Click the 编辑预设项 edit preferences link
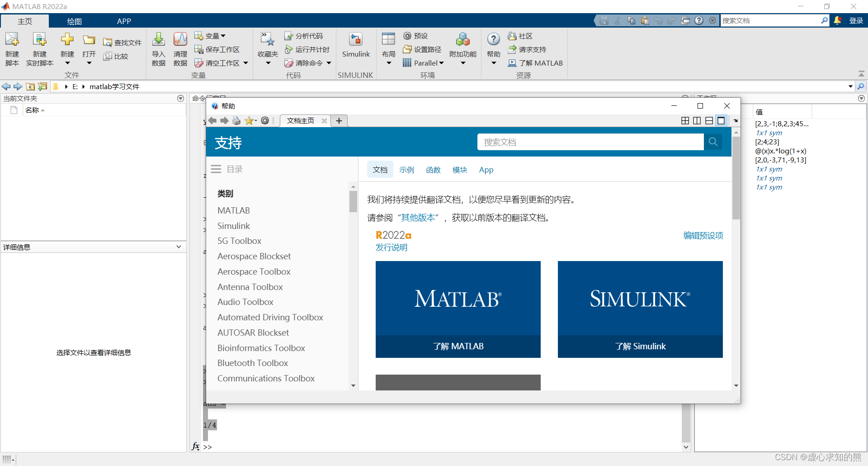The image size is (868, 466). (x=703, y=235)
